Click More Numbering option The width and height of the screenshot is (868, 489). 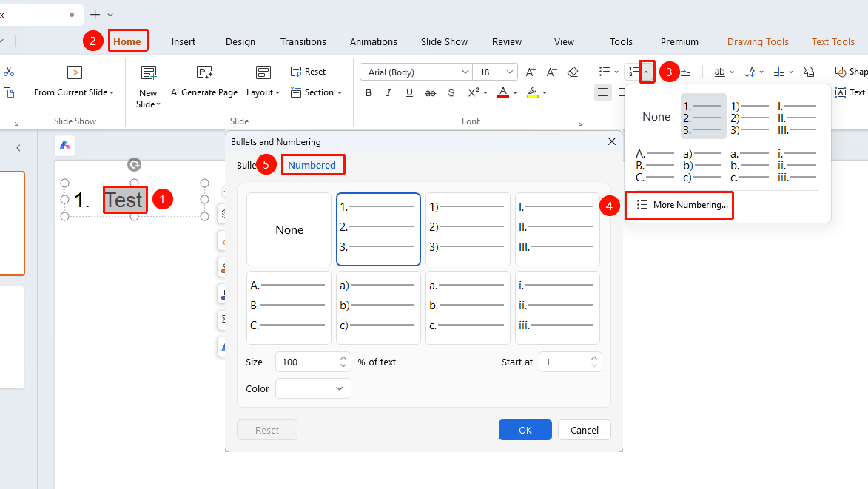pos(682,205)
